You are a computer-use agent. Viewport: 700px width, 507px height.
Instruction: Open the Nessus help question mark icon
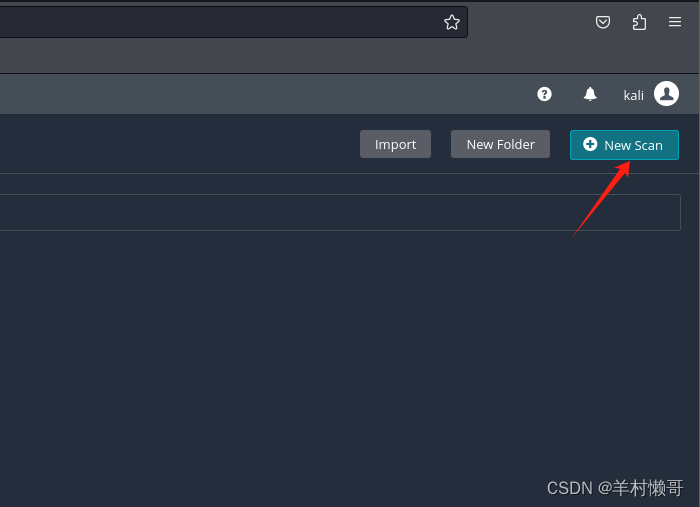pos(544,94)
